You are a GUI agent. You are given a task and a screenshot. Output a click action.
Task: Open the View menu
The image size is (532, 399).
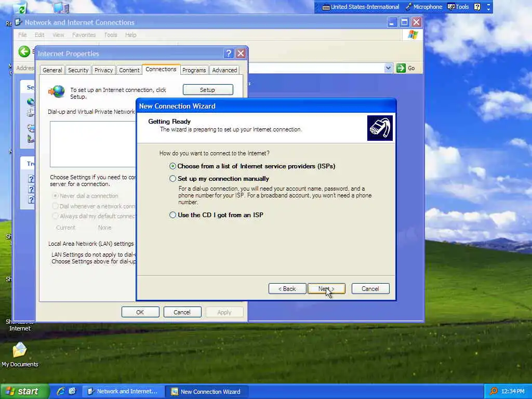tap(58, 35)
